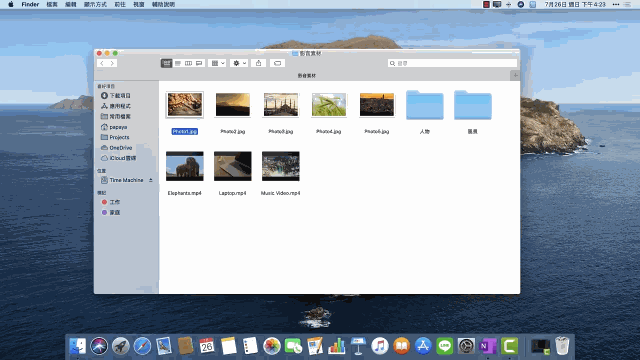
Task: Open the 輔助說明 (Help) menu
Action: [163, 4]
